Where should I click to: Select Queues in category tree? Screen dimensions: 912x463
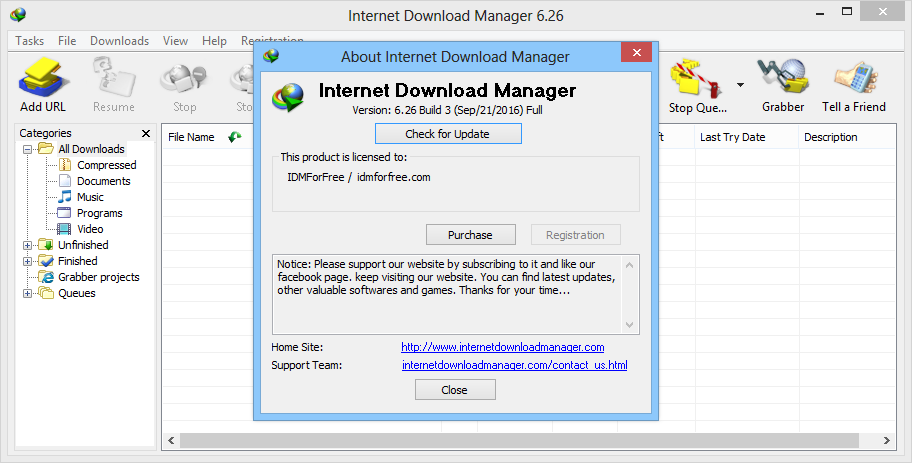[77, 293]
